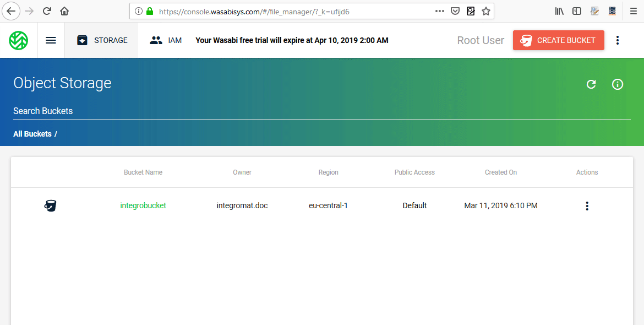Click the free trial expiry notice
Image resolution: width=644 pixels, height=325 pixels.
[x=292, y=40]
